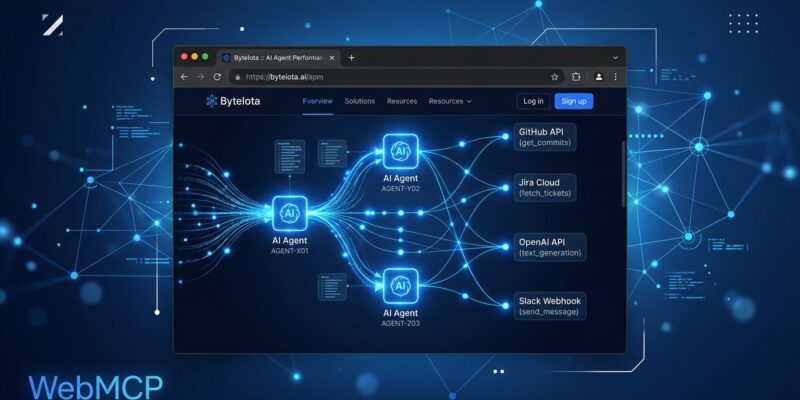Bookmark the page with the star icon

pyautogui.click(x=555, y=77)
